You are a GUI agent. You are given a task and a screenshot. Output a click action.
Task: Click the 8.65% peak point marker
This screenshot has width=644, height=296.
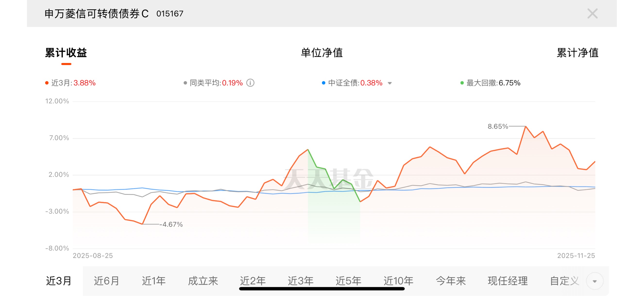pyautogui.click(x=525, y=127)
